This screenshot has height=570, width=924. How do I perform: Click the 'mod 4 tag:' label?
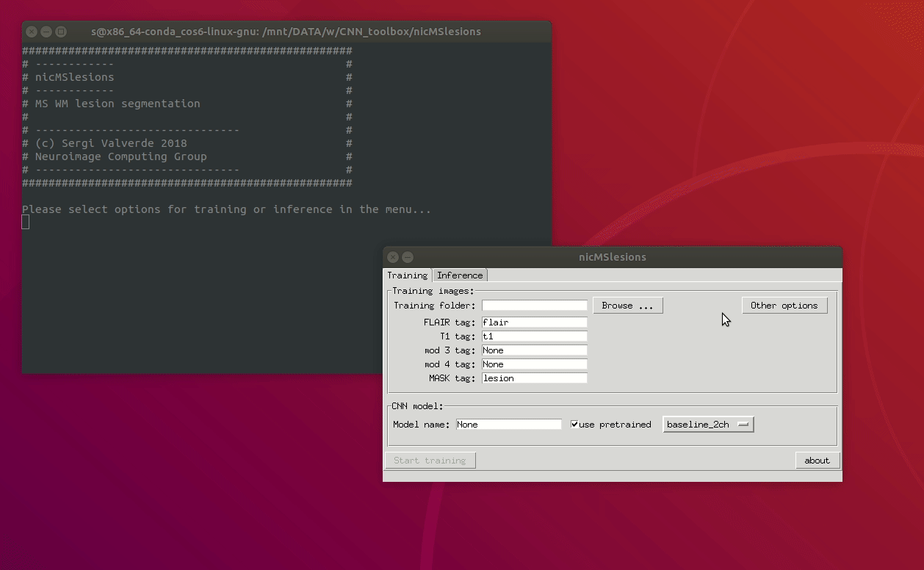point(450,364)
